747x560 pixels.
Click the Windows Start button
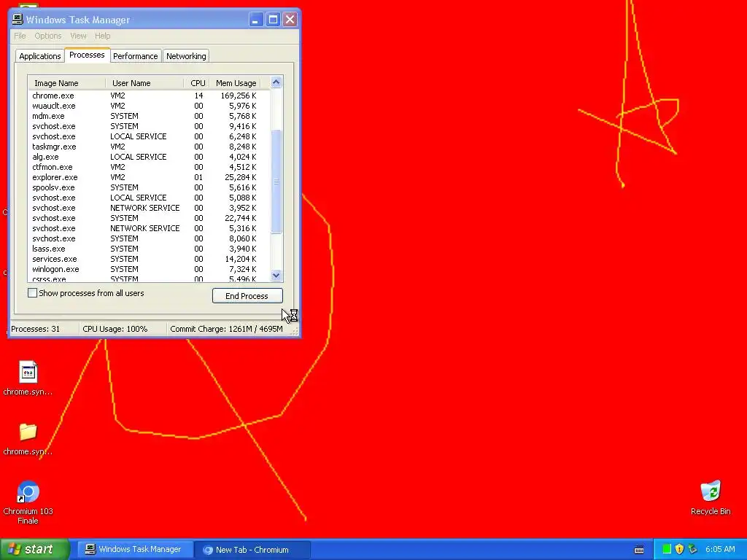(x=35, y=549)
